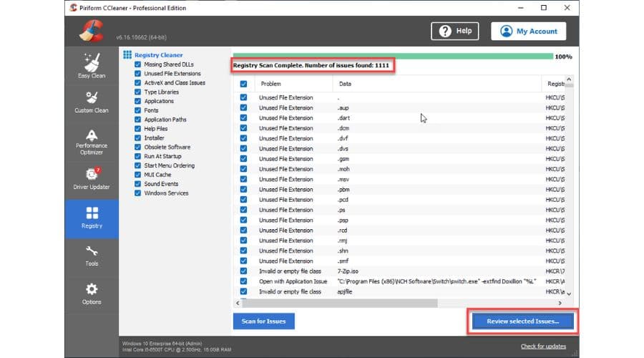
Task: Click the version number v6.16 text
Action: pyautogui.click(x=141, y=37)
